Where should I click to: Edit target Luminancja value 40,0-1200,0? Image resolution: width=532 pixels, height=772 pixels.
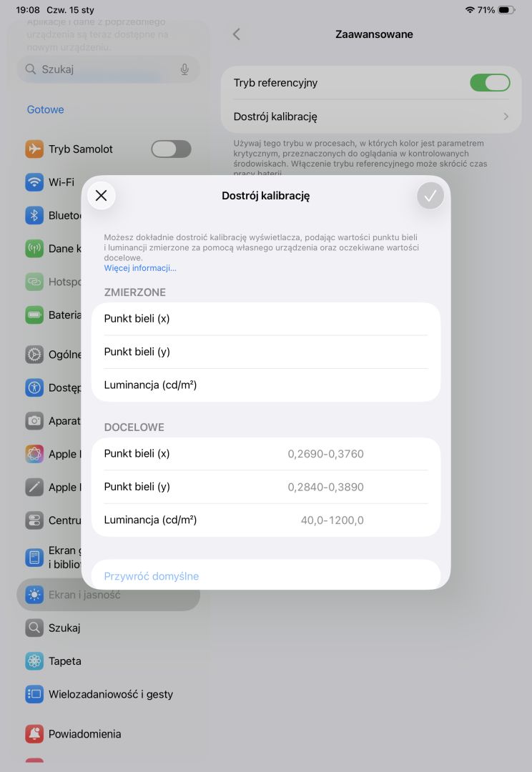332,520
